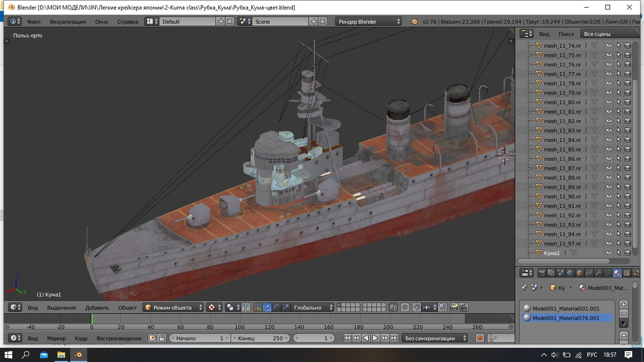The height and width of the screenshot is (362, 644).
Task: Open Windows File Explorer from taskbar
Action: pyautogui.click(x=61, y=355)
